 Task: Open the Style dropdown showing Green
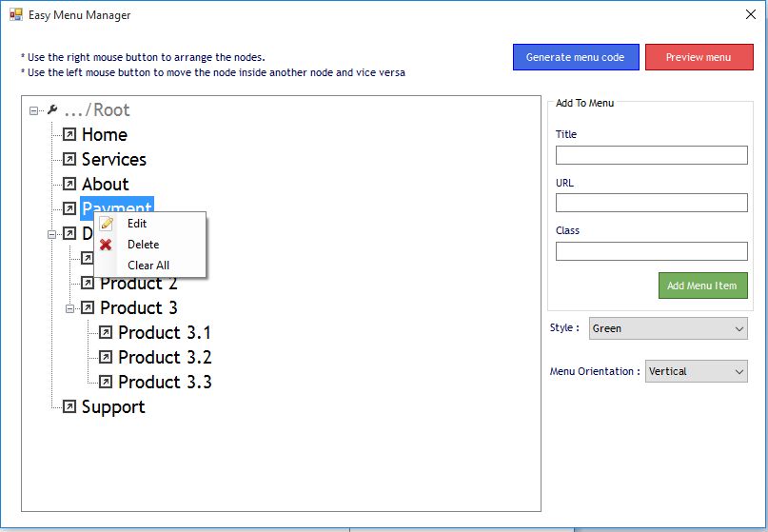click(x=668, y=328)
